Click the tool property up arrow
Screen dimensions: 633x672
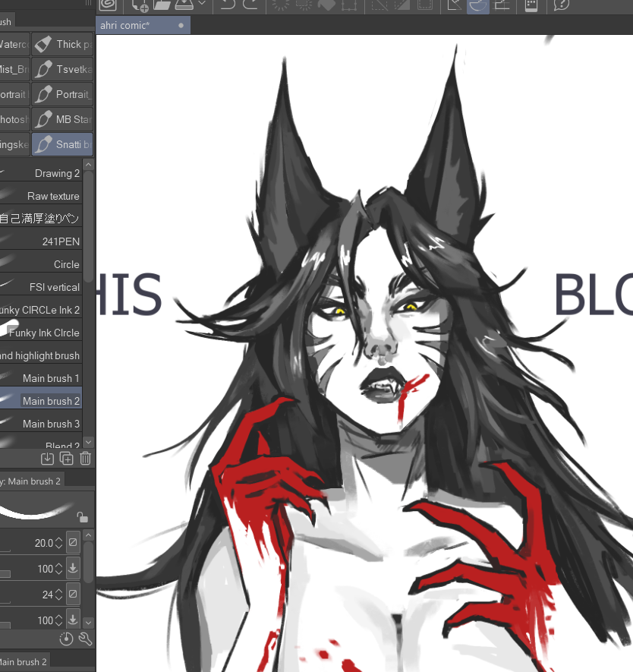coord(88,535)
